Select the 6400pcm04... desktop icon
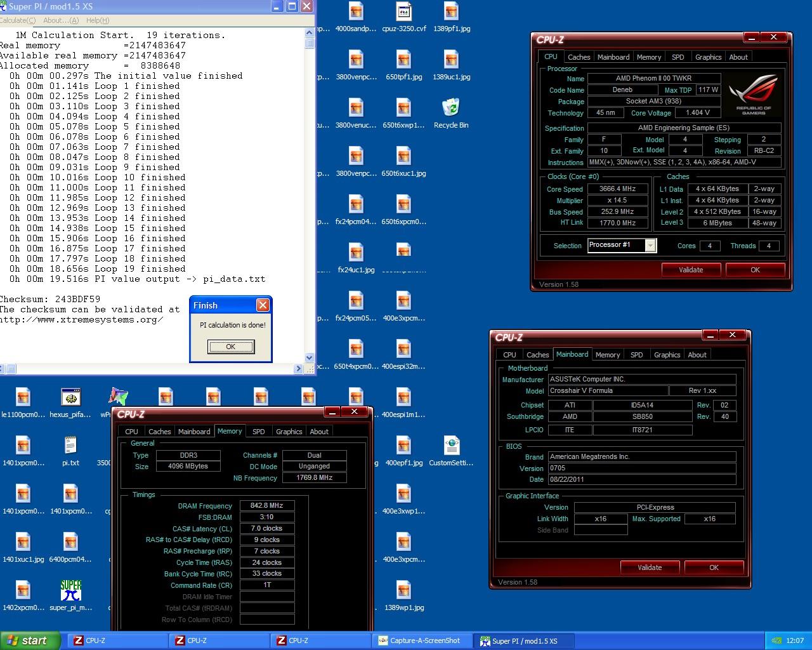Image resolution: width=812 pixels, height=650 pixels. click(x=70, y=548)
